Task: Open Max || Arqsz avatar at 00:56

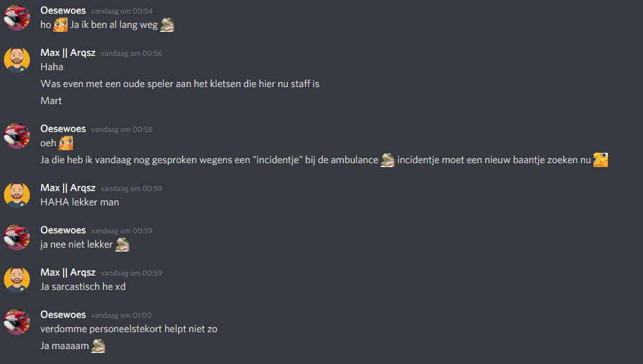Action: 17,60
